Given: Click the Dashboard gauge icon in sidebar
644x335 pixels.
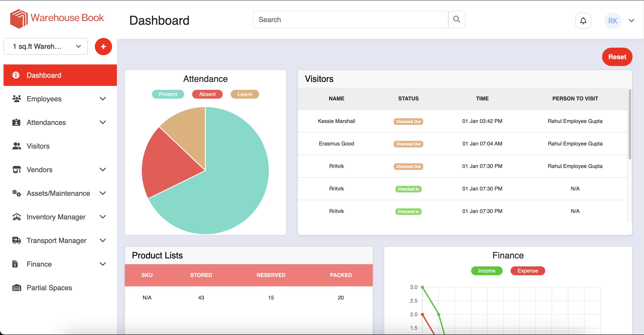Looking at the screenshot, I should click(16, 75).
